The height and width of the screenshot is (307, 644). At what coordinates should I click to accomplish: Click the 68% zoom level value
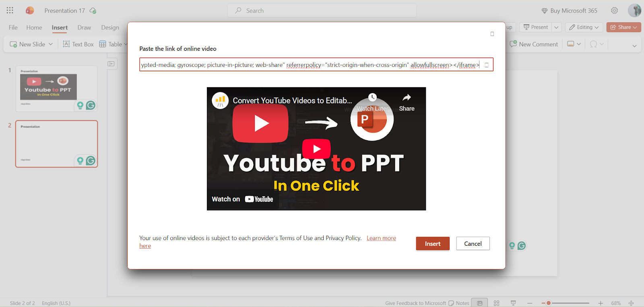tap(616, 303)
